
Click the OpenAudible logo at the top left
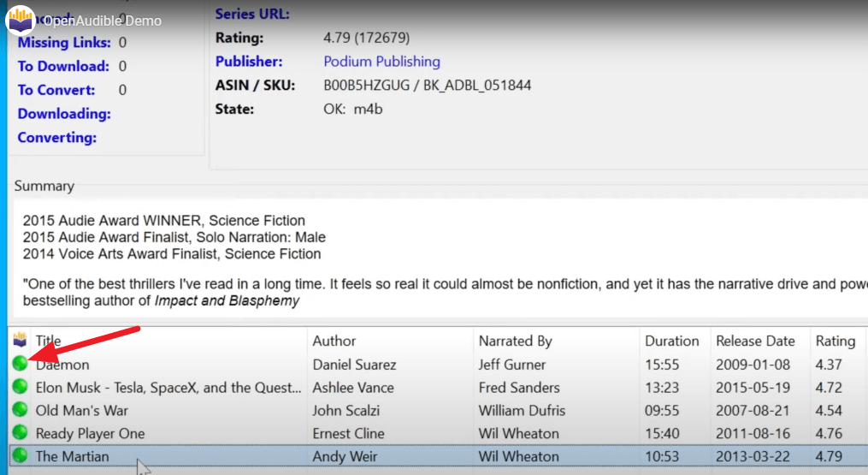(x=21, y=21)
